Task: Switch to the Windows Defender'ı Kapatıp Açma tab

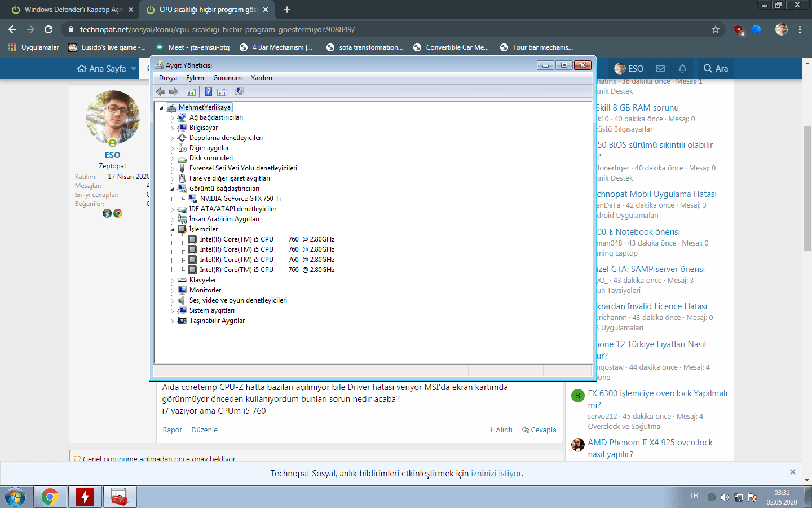Action: coord(73,10)
